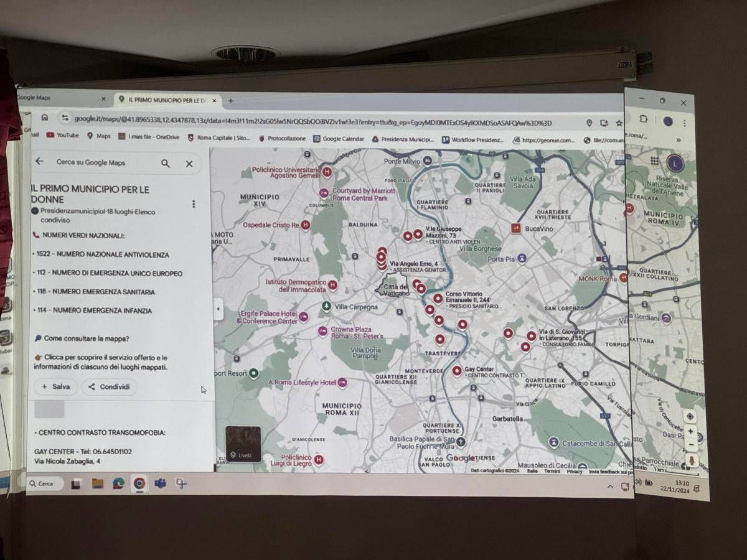This screenshot has height=560, width=747.
Task: Click the Courtyard by Marriott hotel icon
Action: coord(324,194)
